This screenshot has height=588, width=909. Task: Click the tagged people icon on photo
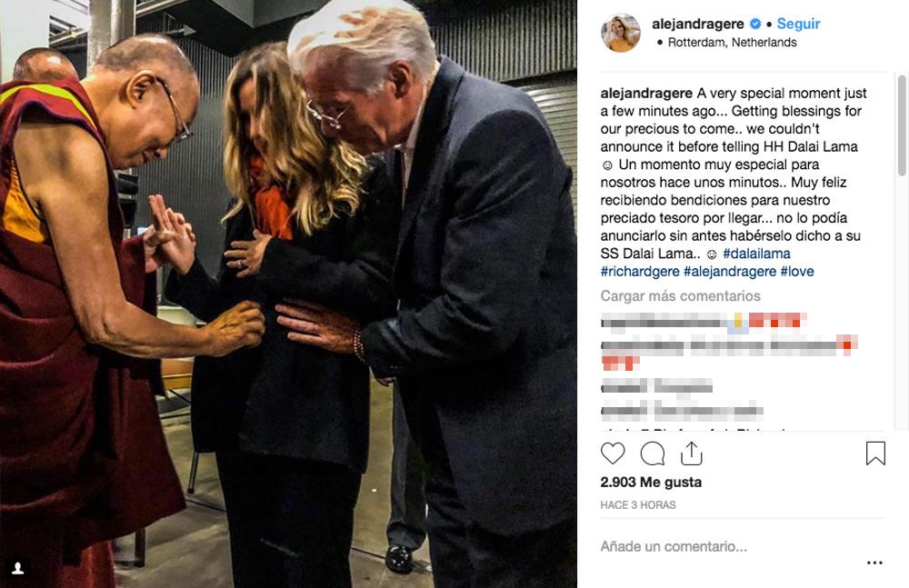pyautogui.click(x=18, y=568)
